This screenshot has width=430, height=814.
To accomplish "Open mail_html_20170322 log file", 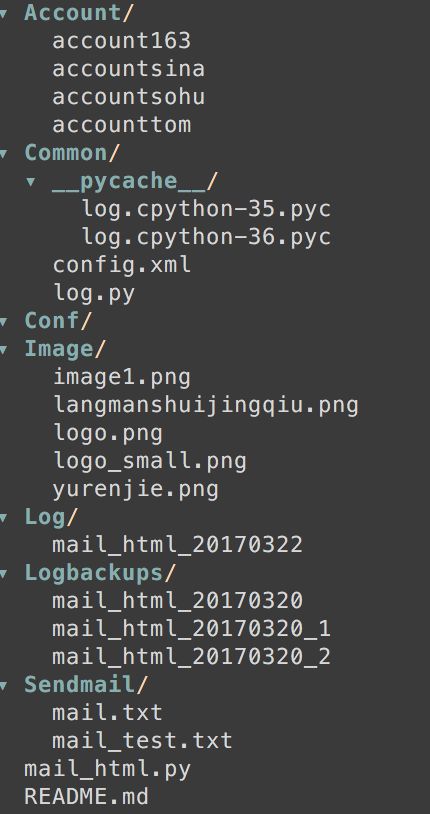I will coord(178,545).
